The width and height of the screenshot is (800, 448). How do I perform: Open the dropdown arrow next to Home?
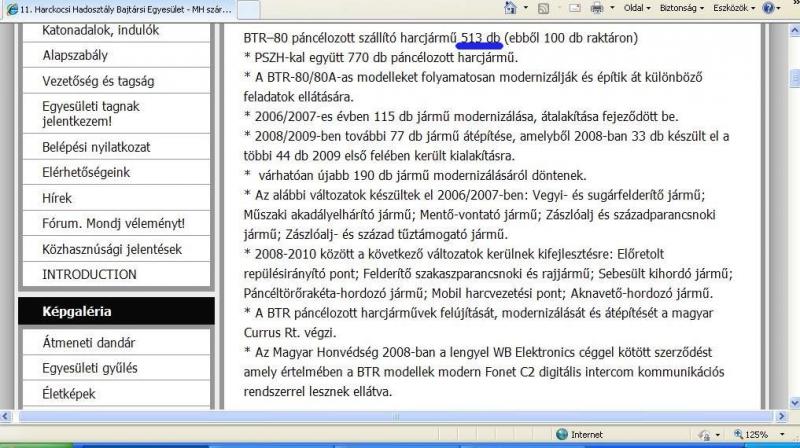click(524, 8)
